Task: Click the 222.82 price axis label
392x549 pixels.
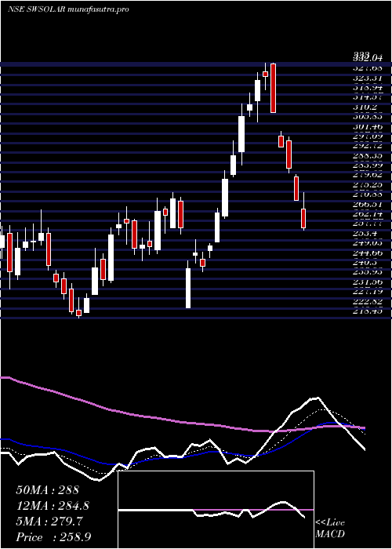Action: tap(367, 302)
